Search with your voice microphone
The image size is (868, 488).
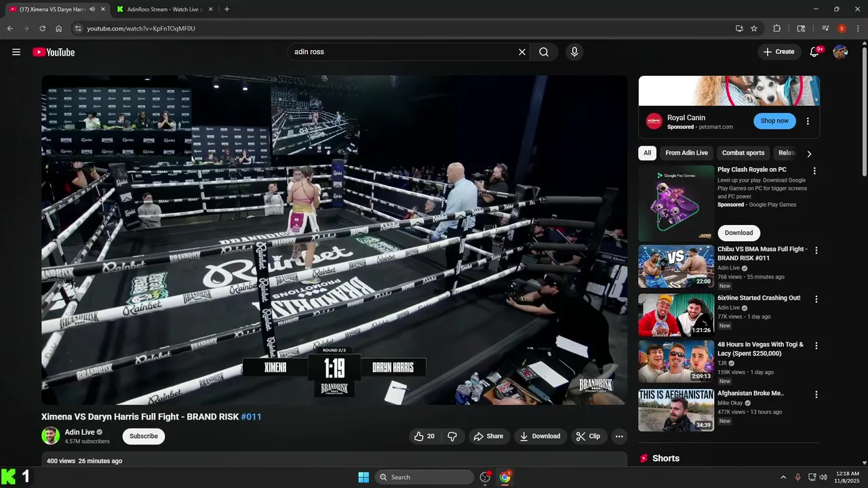click(x=574, y=52)
